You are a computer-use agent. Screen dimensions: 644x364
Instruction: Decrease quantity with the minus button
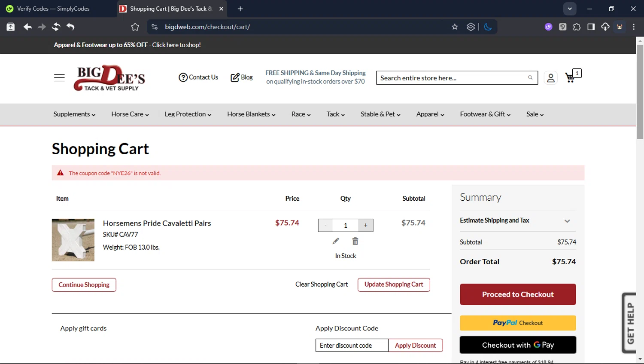(325, 225)
